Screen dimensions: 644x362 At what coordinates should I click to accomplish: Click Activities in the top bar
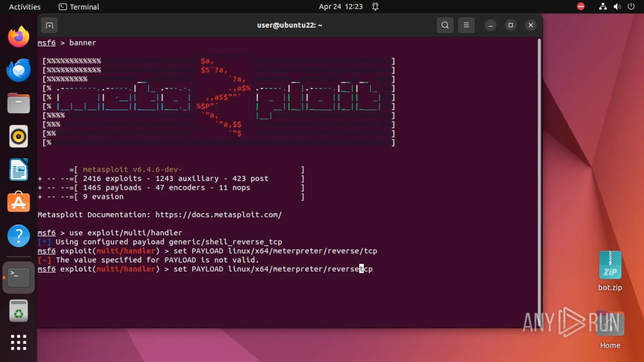click(x=24, y=7)
